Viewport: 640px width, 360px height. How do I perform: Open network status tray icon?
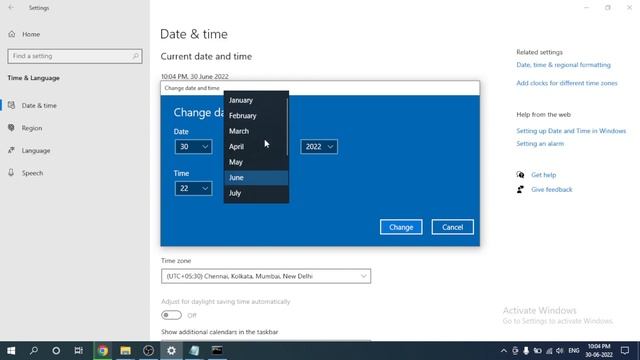click(x=549, y=351)
